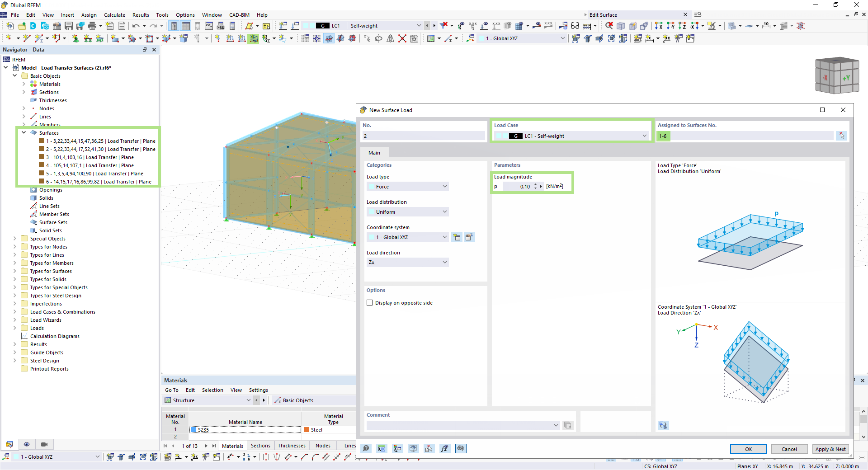Activate the binoculars Find Object tool
The height and width of the screenshot is (470, 868).
(575, 26)
